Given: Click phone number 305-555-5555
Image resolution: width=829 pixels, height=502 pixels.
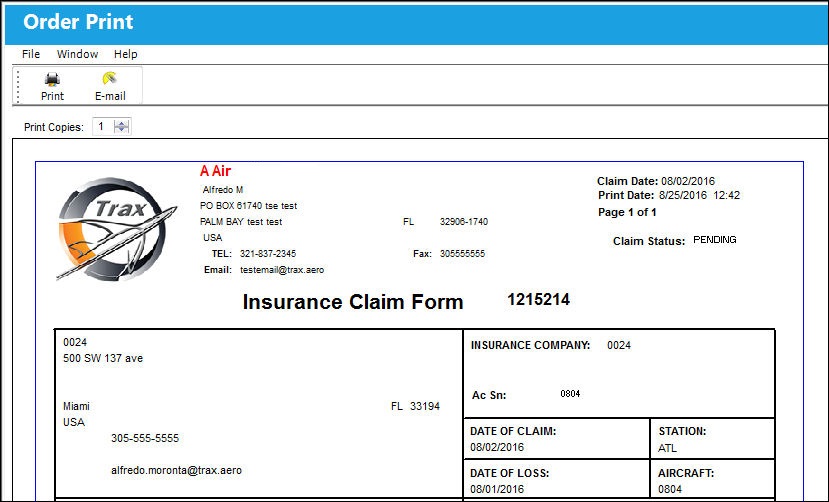Looking at the screenshot, I should pyautogui.click(x=145, y=438).
